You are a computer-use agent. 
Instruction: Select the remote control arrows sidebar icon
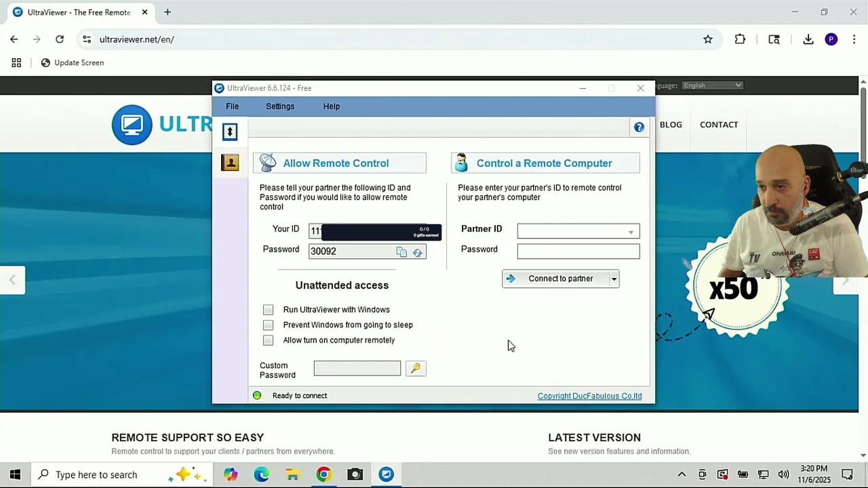tap(230, 131)
